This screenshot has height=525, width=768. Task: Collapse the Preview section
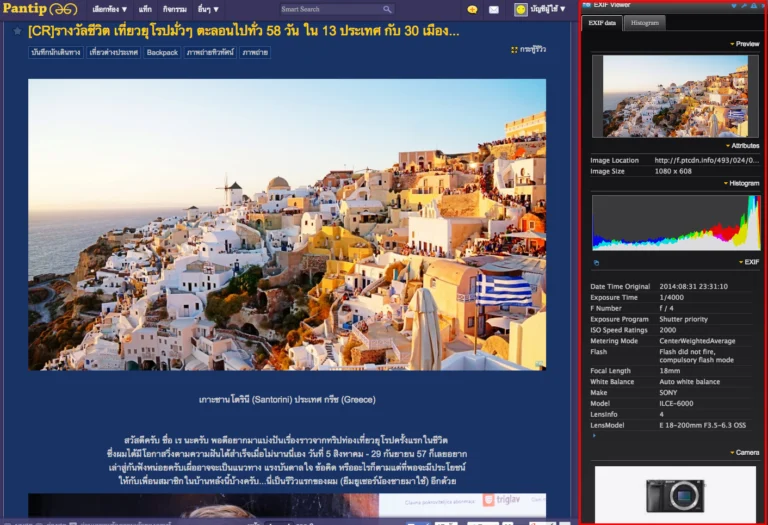744,44
